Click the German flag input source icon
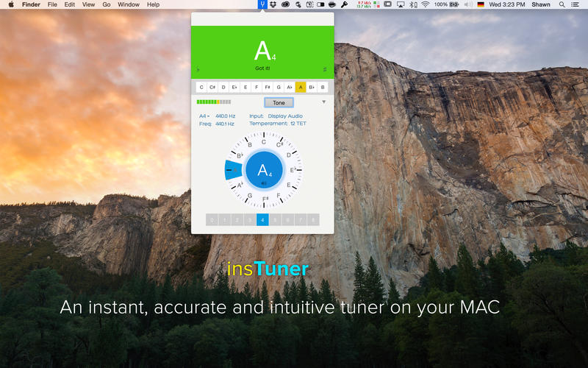 click(x=481, y=4)
